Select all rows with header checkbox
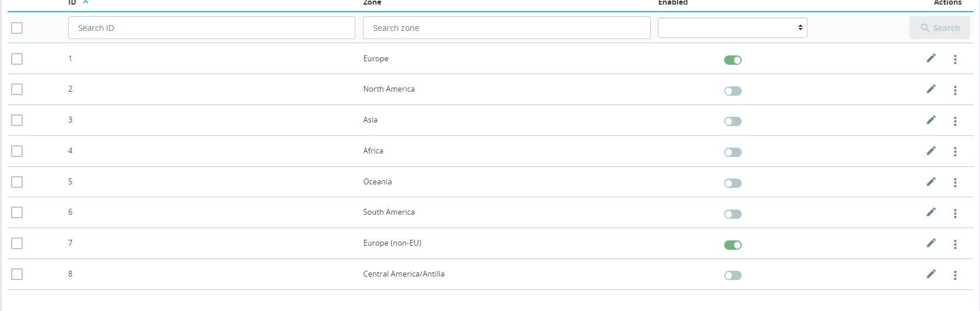 pyautogui.click(x=17, y=28)
